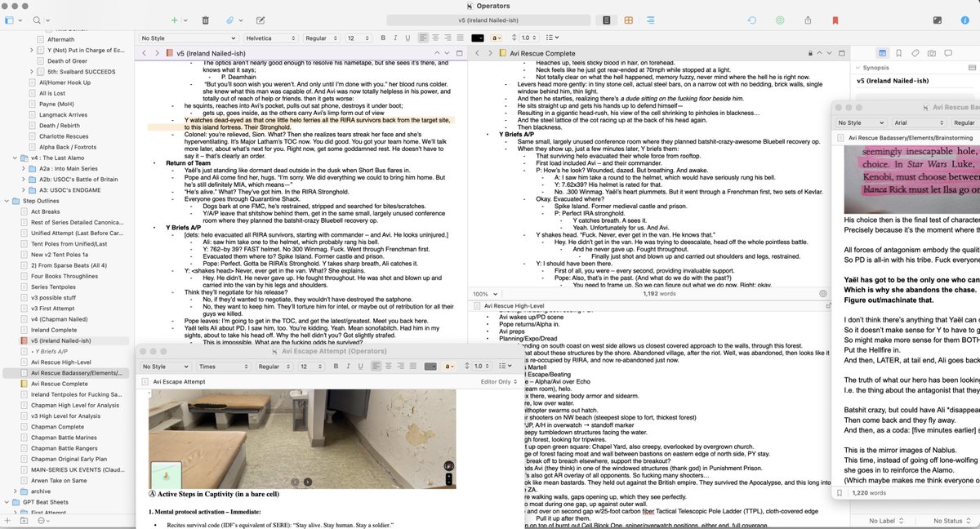Open the list style dropdown in main format bar
This screenshot has width=980, height=529.
[x=553, y=38]
